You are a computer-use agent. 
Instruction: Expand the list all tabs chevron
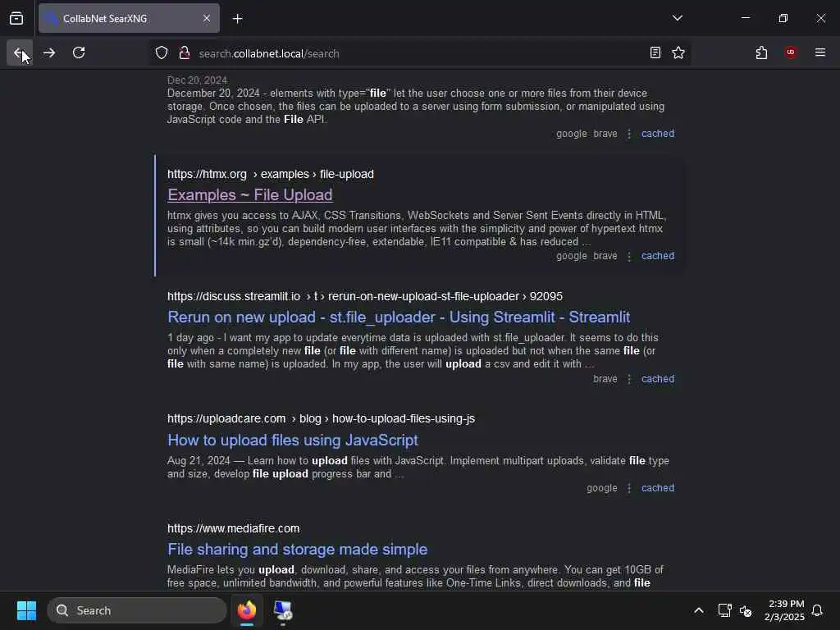pos(677,18)
